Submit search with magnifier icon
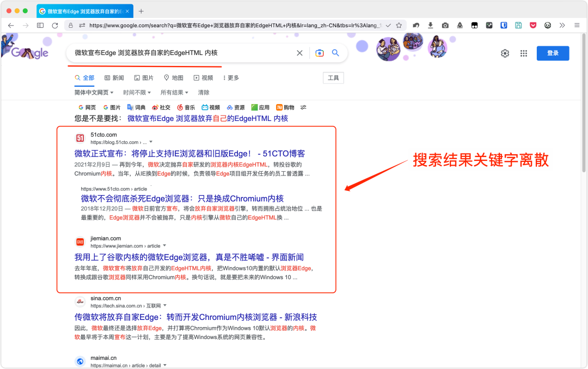This screenshot has width=588, height=369. (x=335, y=53)
